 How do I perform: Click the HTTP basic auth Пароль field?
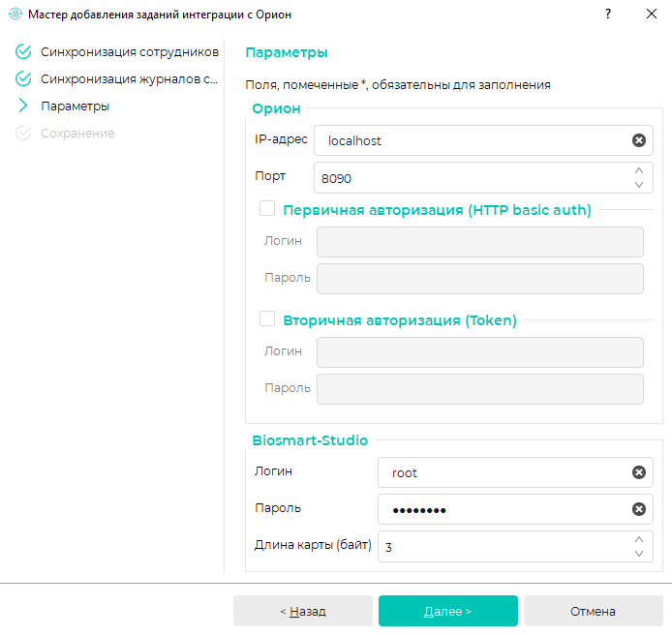tap(480, 279)
